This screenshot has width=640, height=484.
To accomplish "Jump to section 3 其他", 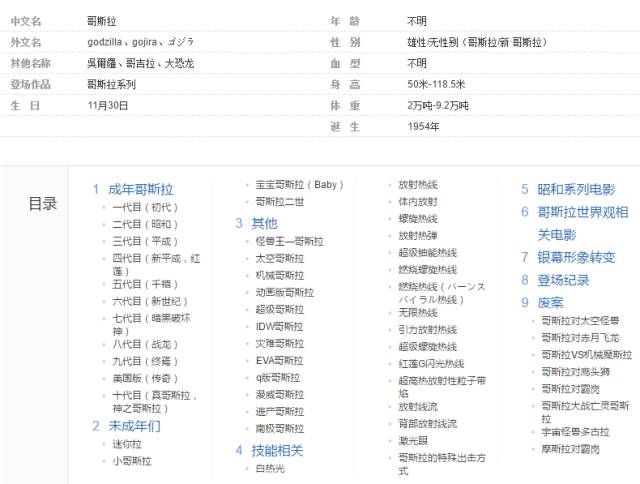I will pyautogui.click(x=264, y=224).
